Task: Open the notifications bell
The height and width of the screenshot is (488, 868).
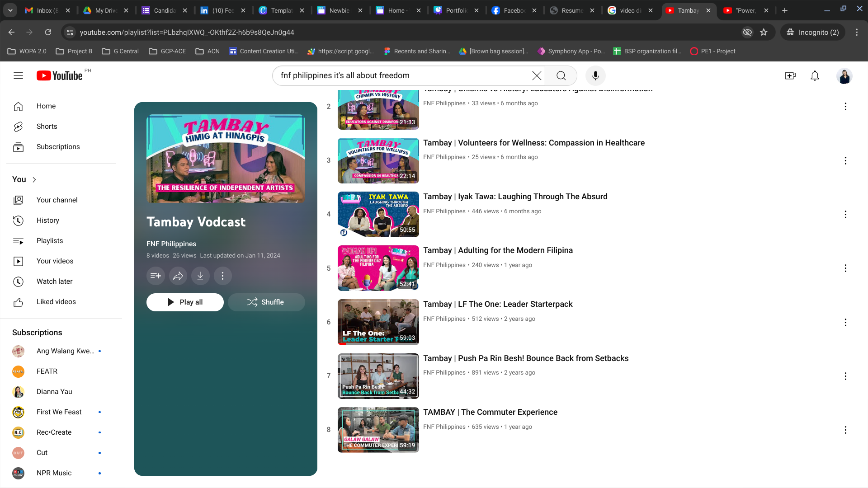Action: [815, 75]
